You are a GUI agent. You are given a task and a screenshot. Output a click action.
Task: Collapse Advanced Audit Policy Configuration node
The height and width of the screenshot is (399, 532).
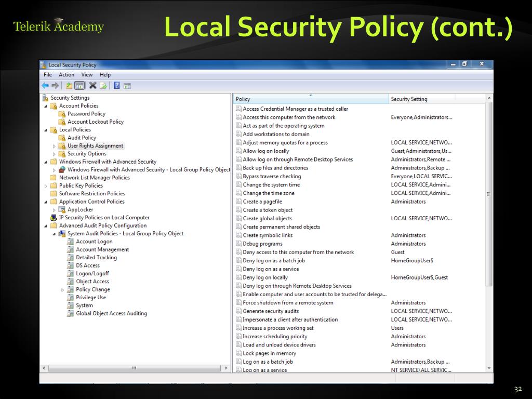pyautogui.click(x=46, y=226)
